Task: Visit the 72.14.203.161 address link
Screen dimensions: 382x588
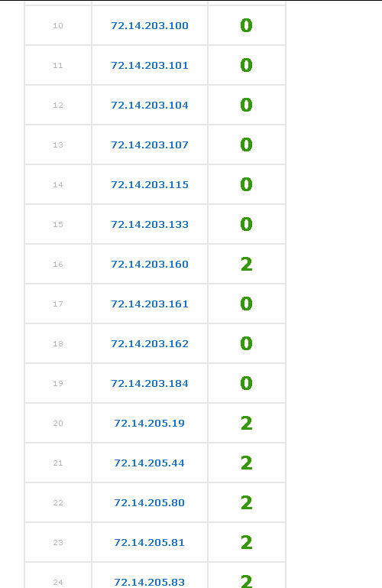Action: click(150, 304)
